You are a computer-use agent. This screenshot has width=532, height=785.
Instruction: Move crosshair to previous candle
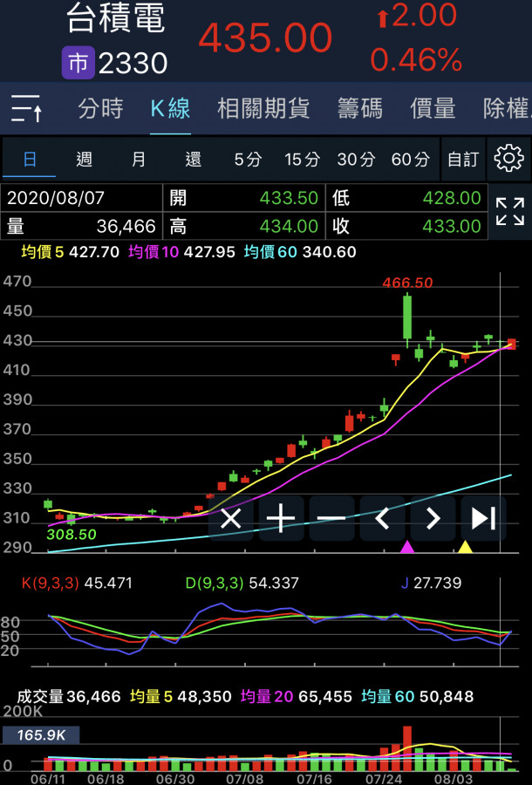[382, 519]
